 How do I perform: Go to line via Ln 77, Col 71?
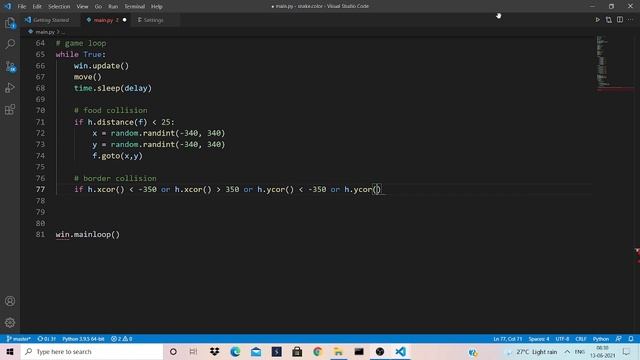(x=507, y=339)
